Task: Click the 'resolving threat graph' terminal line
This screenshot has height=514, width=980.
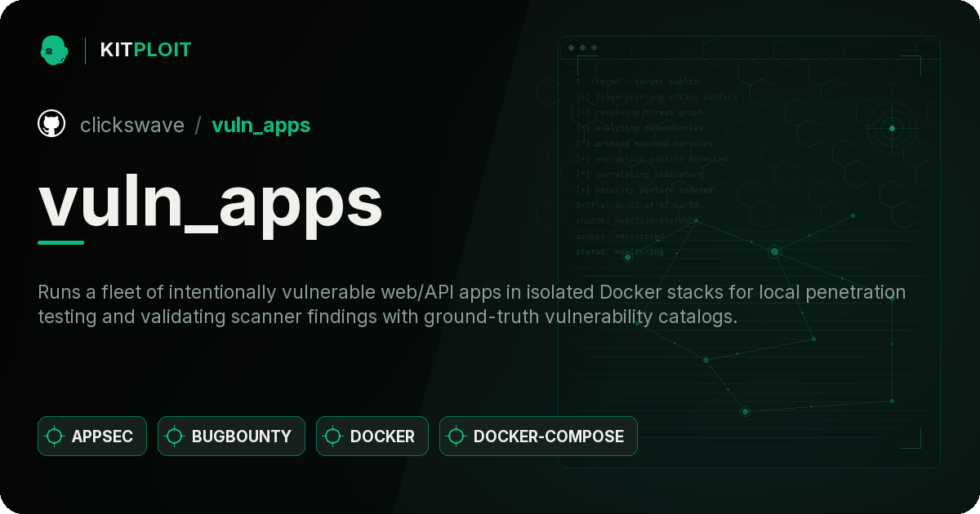Action: click(x=639, y=113)
